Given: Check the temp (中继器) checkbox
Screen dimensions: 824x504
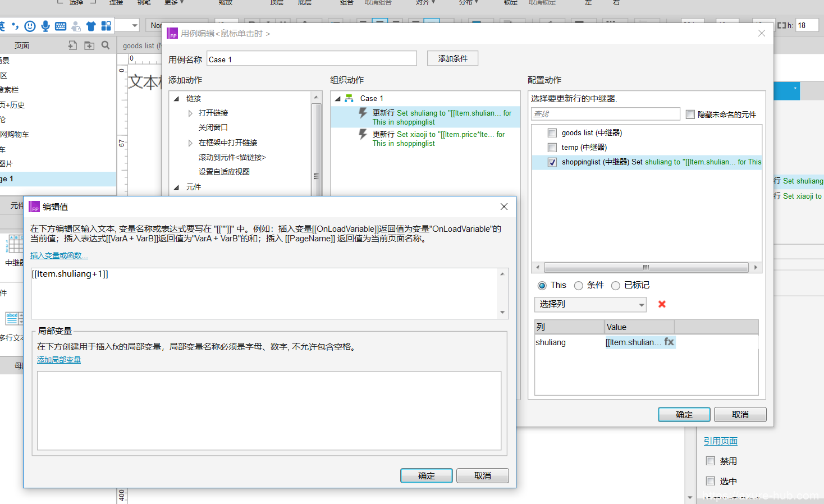Looking at the screenshot, I should (x=552, y=148).
